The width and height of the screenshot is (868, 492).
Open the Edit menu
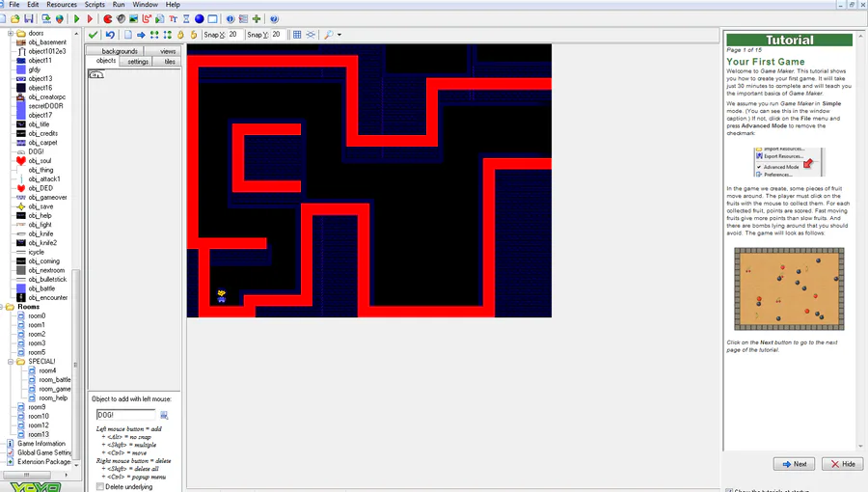[33, 5]
